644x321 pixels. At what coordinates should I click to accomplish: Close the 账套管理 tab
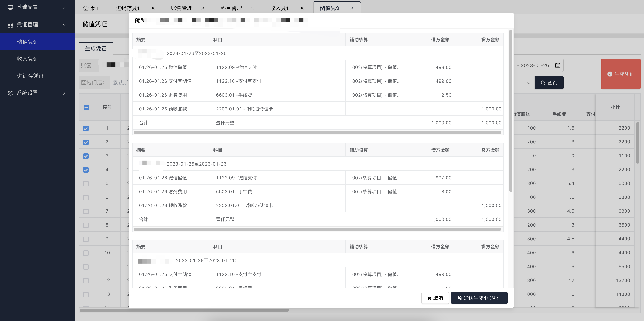coord(203,8)
